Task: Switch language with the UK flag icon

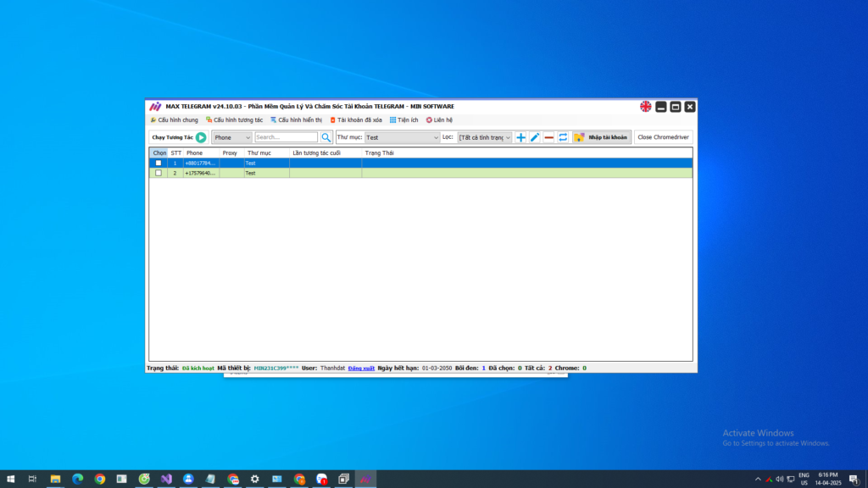Action: 646,107
